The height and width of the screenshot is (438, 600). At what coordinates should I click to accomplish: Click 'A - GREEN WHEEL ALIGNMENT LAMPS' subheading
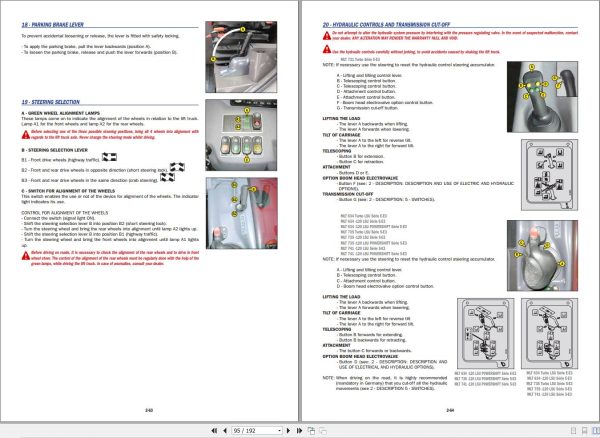pos(60,113)
